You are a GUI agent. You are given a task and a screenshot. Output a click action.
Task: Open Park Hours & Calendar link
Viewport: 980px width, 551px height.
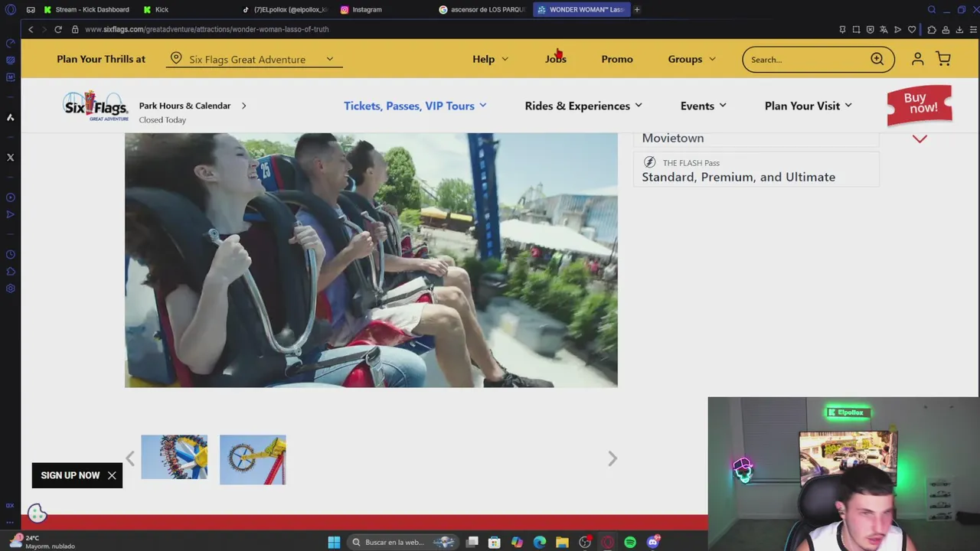tap(185, 106)
